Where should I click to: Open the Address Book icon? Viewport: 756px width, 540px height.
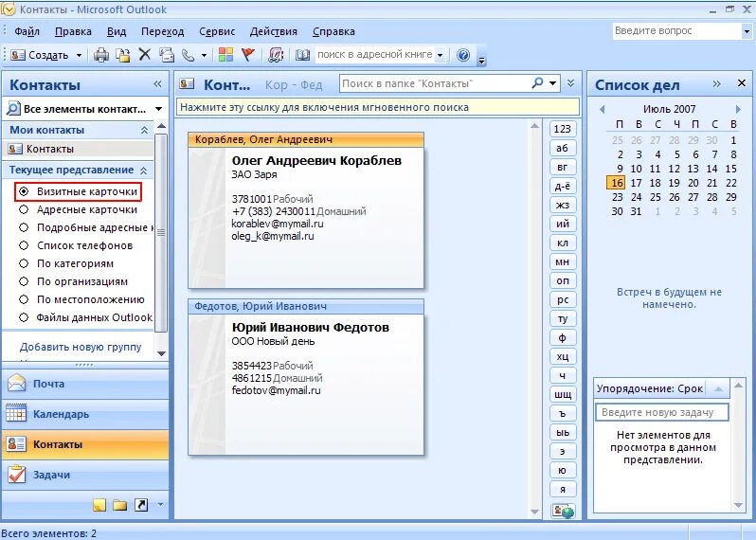point(303,55)
